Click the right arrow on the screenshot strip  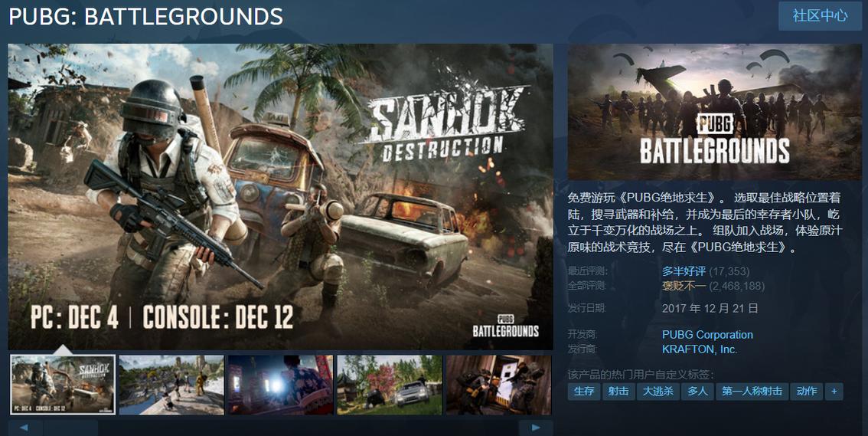click(x=535, y=428)
